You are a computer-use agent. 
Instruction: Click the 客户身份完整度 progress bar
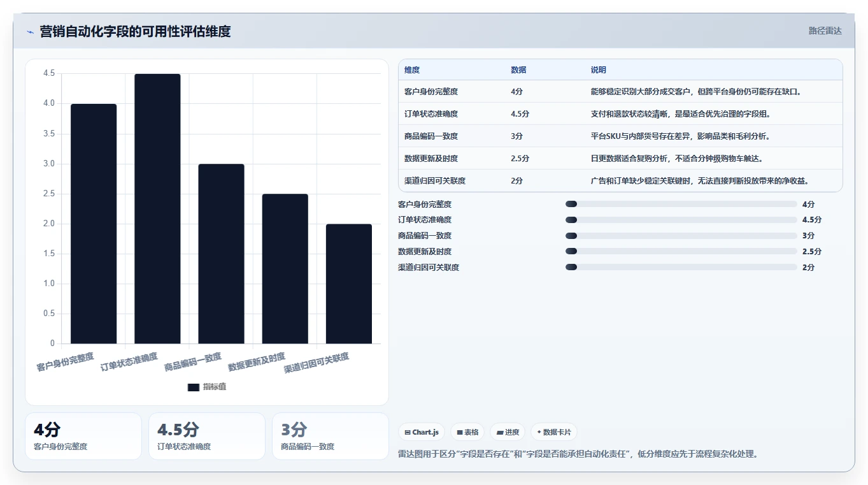[681, 204]
